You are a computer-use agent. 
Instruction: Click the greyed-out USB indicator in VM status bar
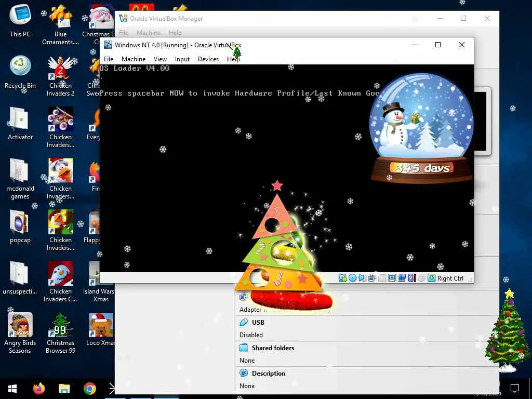coord(382,278)
